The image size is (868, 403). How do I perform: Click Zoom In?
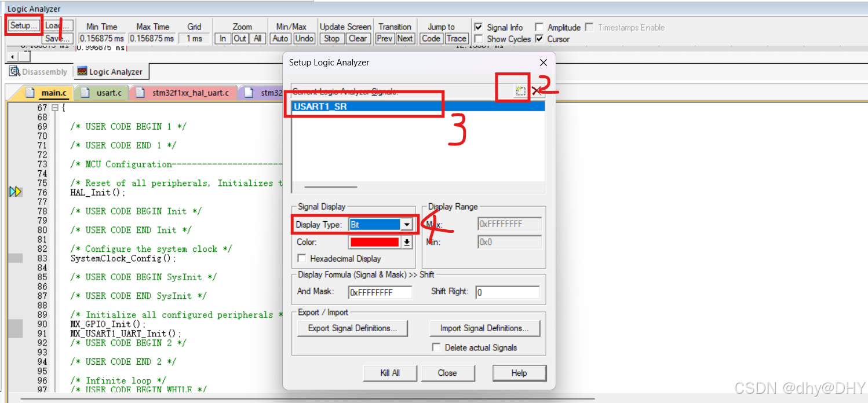tap(223, 38)
